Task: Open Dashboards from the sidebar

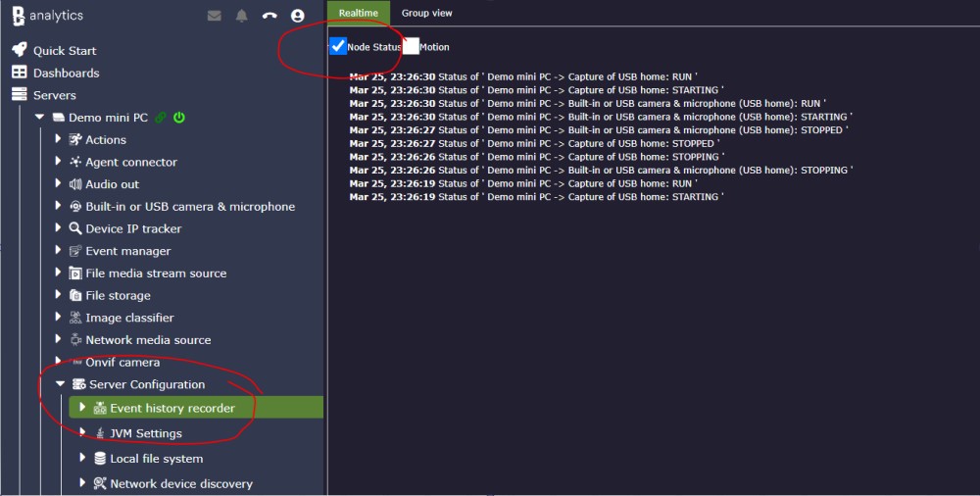Action: 66,73
